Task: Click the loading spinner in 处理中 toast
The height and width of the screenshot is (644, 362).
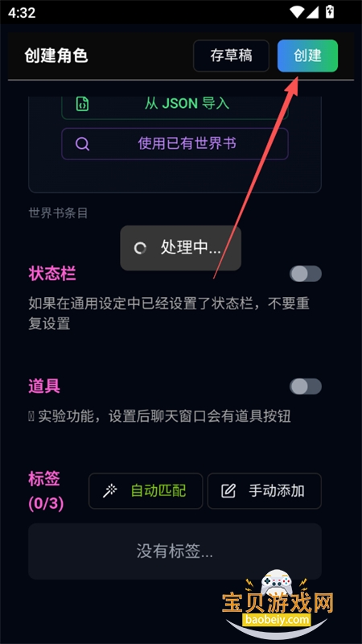Action: 140,248
